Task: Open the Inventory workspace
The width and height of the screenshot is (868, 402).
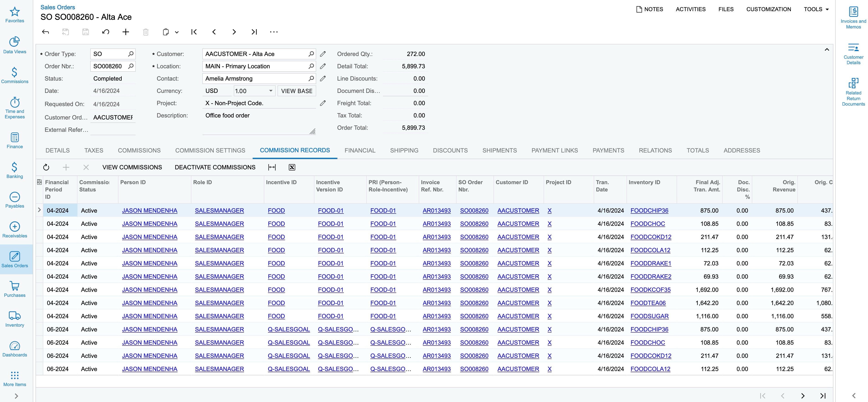Action: pyautogui.click(x=15, y=318)
